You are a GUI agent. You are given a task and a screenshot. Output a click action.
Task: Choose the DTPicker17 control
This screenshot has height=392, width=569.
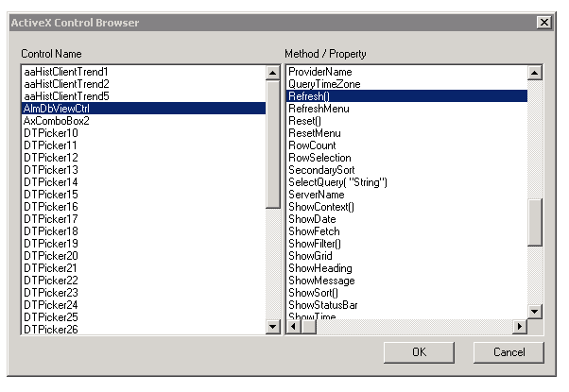coord(51,219)
